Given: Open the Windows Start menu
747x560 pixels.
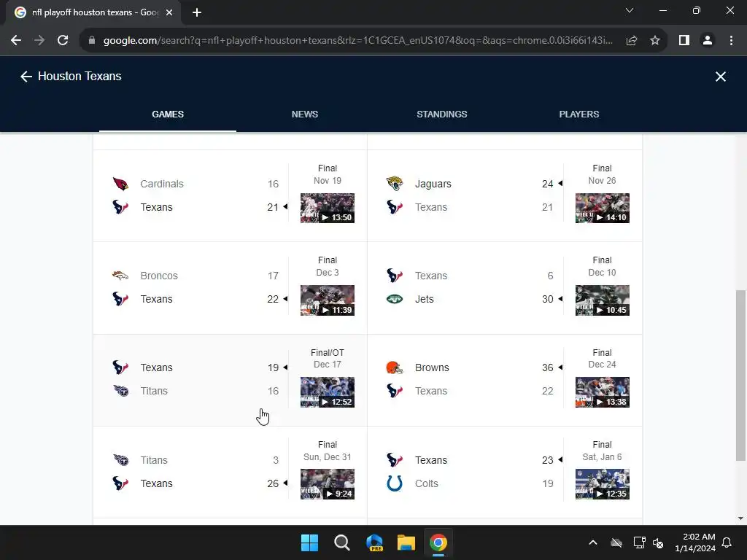Looking at the screenshot, I should (309, 542).
